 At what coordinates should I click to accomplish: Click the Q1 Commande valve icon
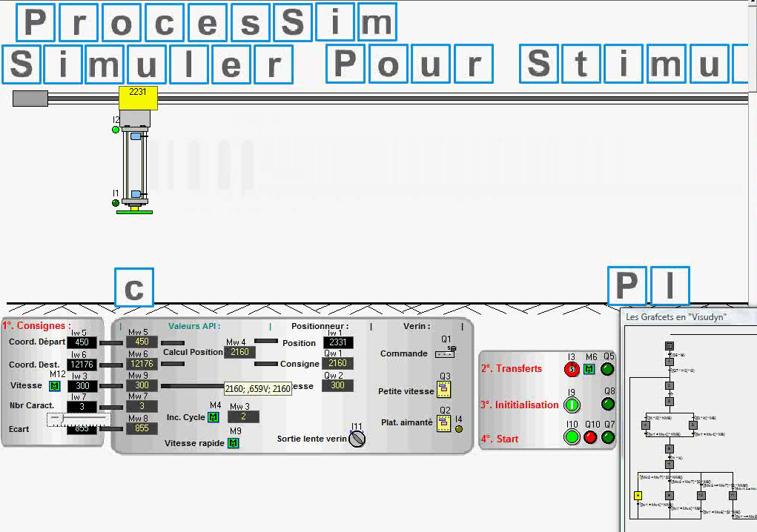click(x=445, y=353)
